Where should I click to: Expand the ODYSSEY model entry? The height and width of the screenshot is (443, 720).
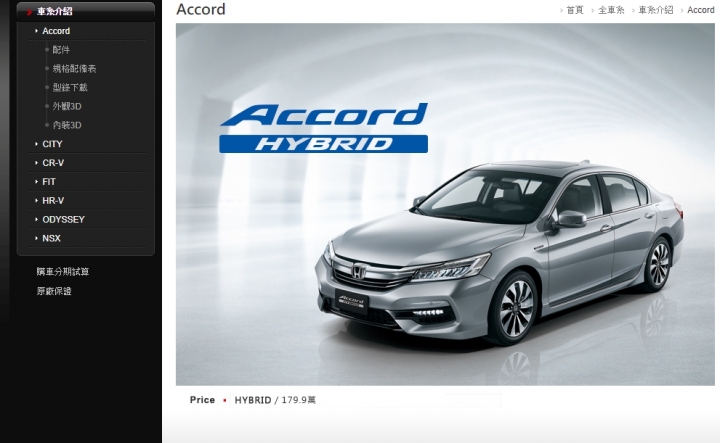point(63,219)
